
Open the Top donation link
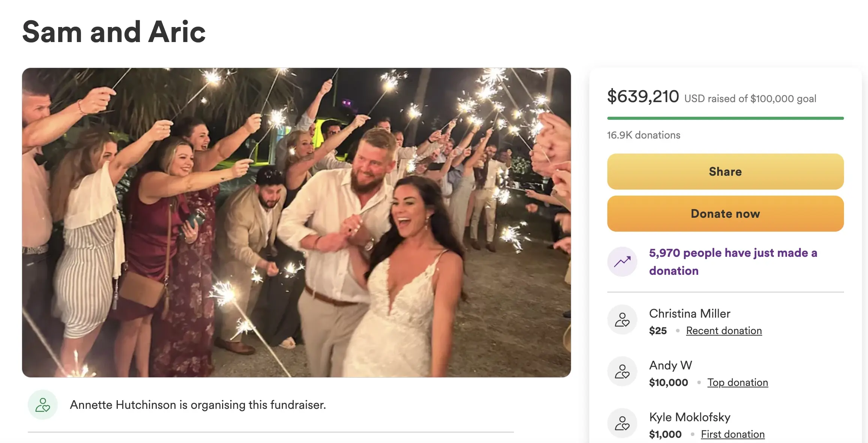[737, 383]
